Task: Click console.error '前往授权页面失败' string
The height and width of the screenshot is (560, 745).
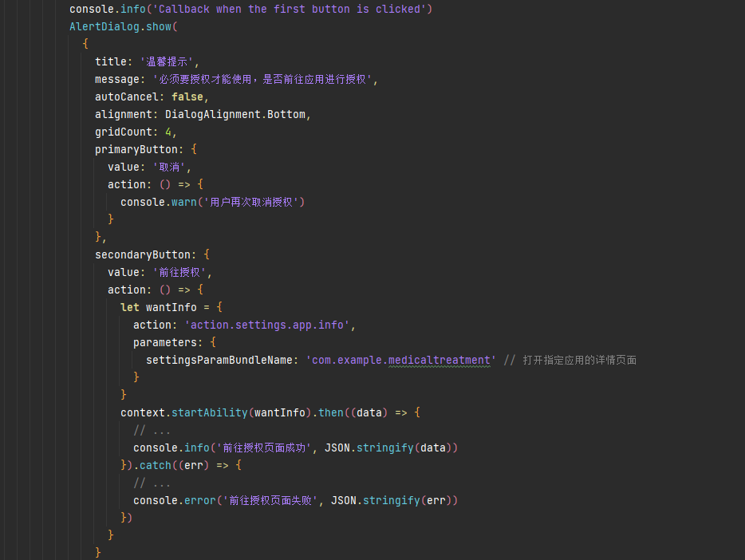Action: click(x=270, y=501)
